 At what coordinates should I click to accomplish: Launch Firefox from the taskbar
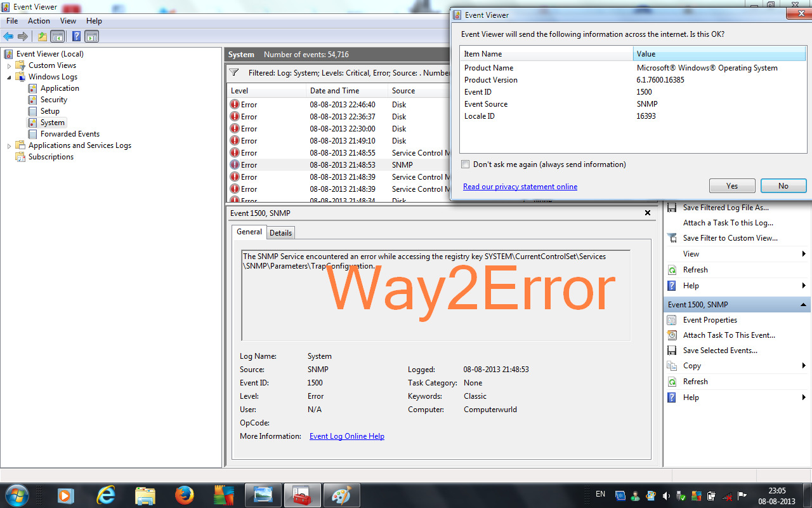tap(184, 495)
